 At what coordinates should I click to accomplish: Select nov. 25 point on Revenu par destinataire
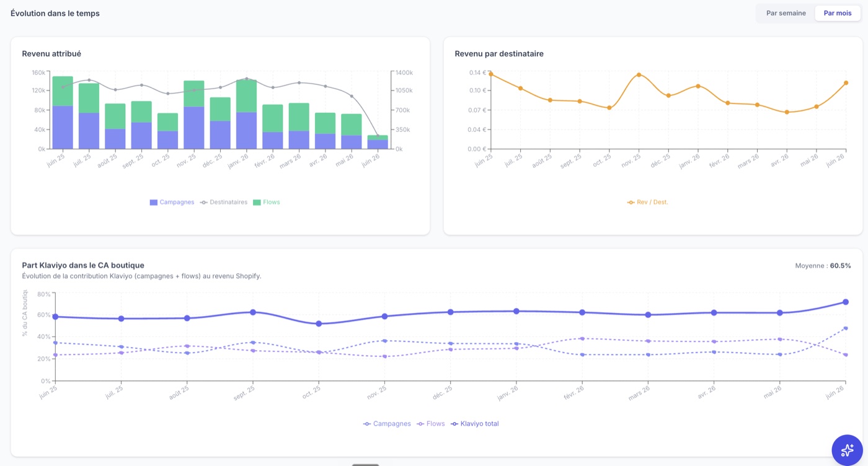[x=639, y=75]
